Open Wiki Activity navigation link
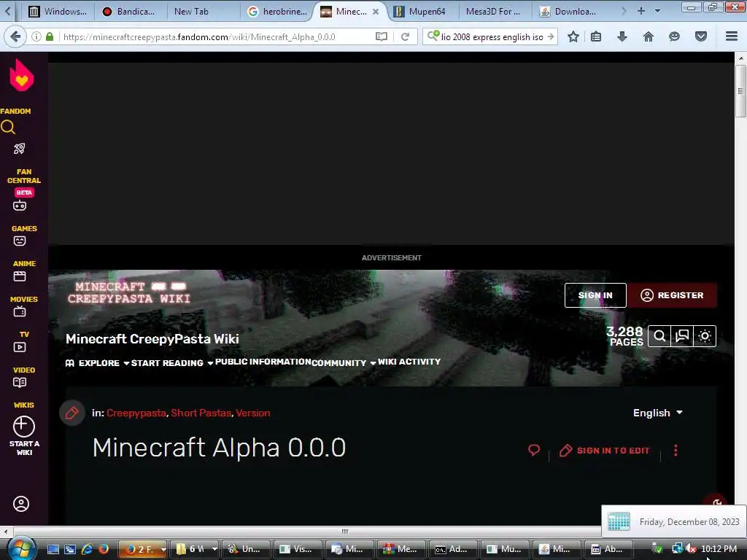747x560 pixels. pos(409,362)
